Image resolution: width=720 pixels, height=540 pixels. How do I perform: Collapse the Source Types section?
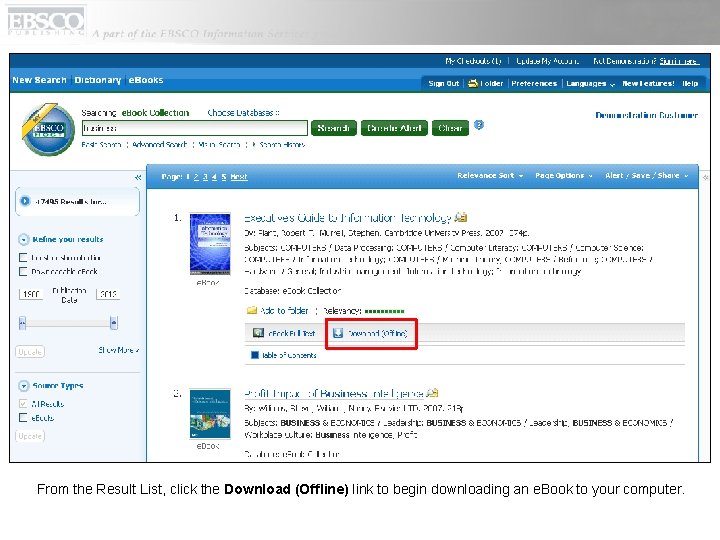23,386
